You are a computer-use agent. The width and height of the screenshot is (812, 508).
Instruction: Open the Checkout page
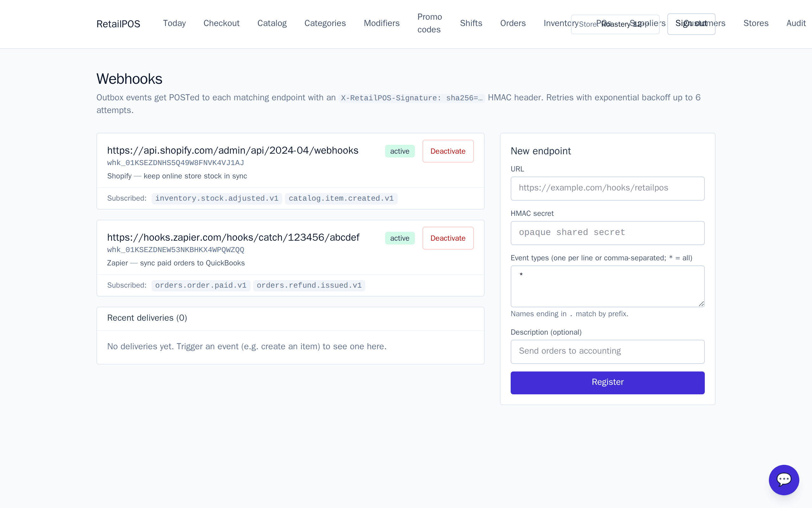pyautogui.click(x=221, y=23)
